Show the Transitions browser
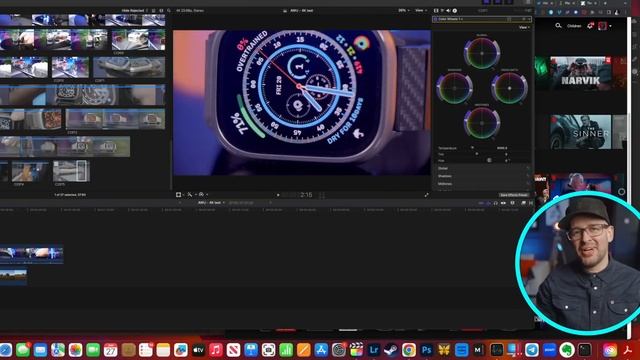640x360 pixels. (x=531, y=203)
